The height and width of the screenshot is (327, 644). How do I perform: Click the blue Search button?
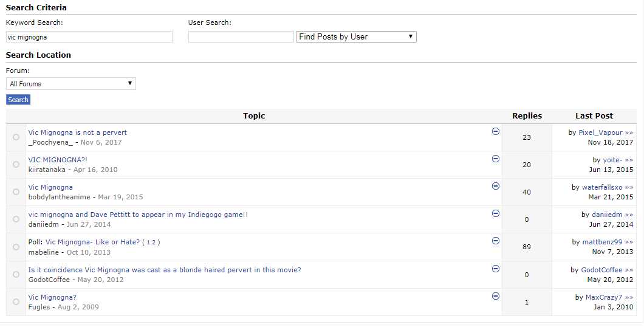[x=18, y=100]
